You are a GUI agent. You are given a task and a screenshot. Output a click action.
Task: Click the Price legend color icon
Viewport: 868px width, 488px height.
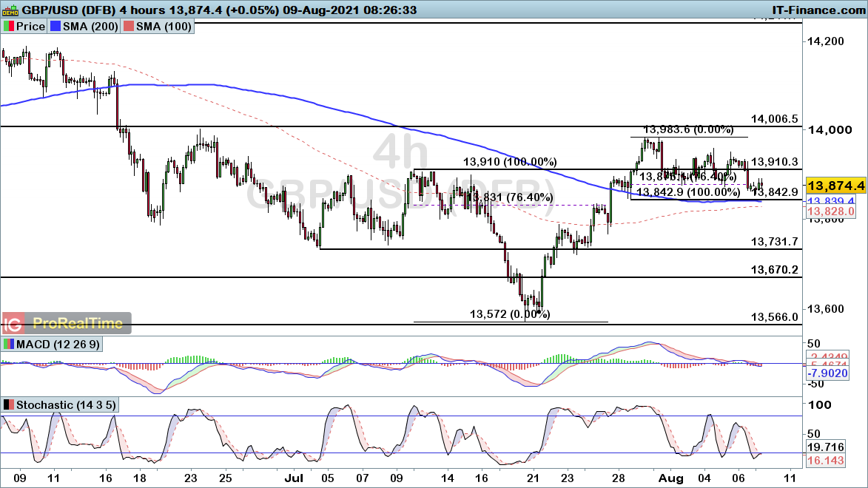point(8,26)
